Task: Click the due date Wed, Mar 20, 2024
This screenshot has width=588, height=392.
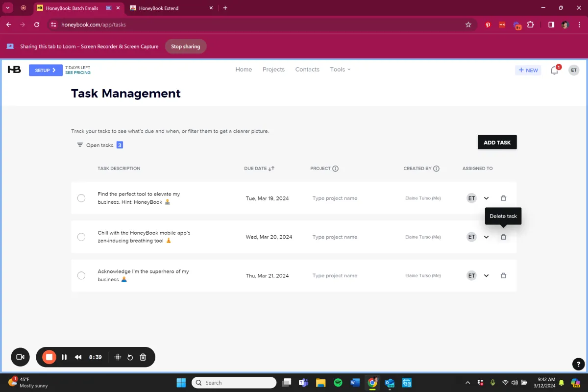Action: (x=269, y=237)
